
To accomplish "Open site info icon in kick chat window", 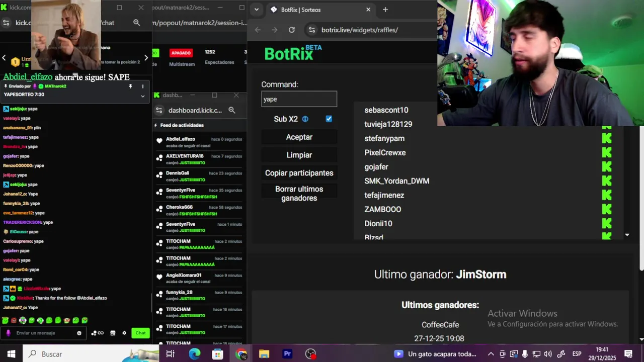I will coord(6,23).
